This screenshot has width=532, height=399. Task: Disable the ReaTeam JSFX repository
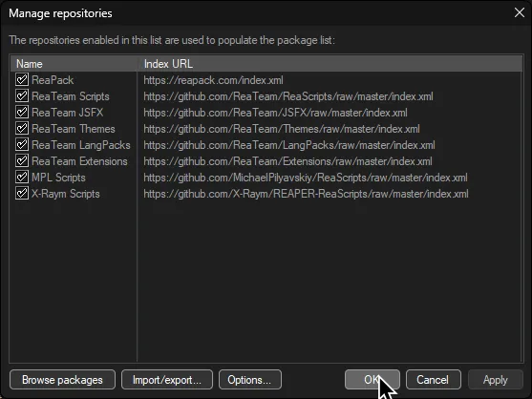click(x=22, y=113)
